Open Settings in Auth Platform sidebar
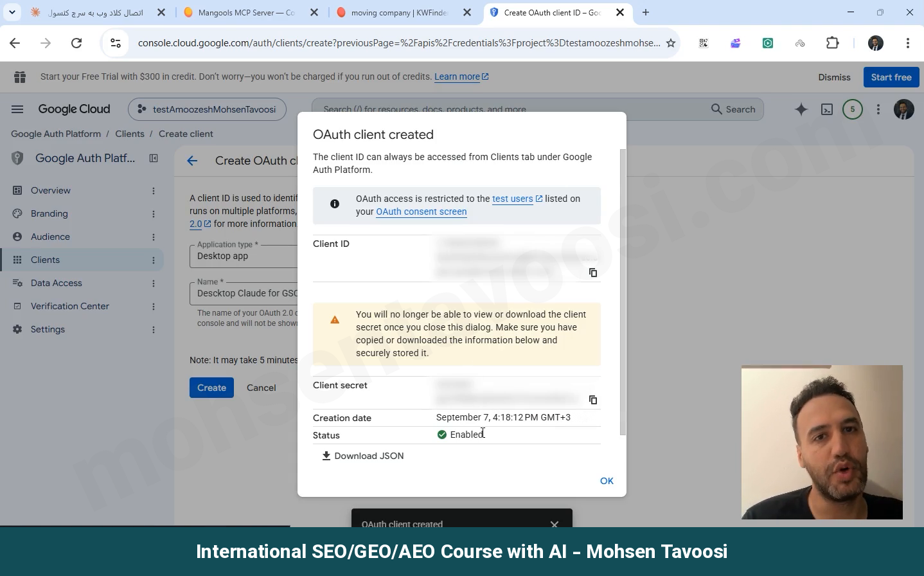The image size is (924, 576). [x=48, y=329]
